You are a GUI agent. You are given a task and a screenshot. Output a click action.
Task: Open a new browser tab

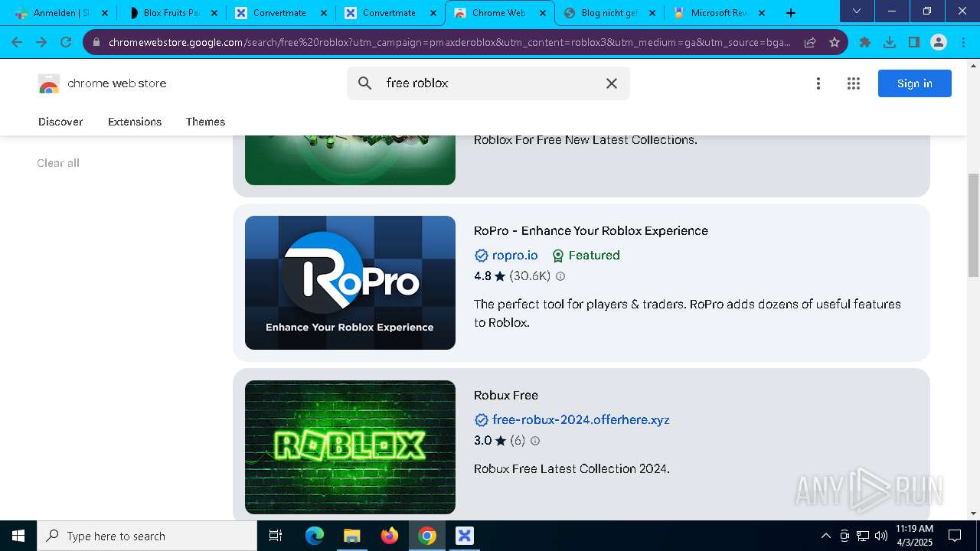(791, 13)
